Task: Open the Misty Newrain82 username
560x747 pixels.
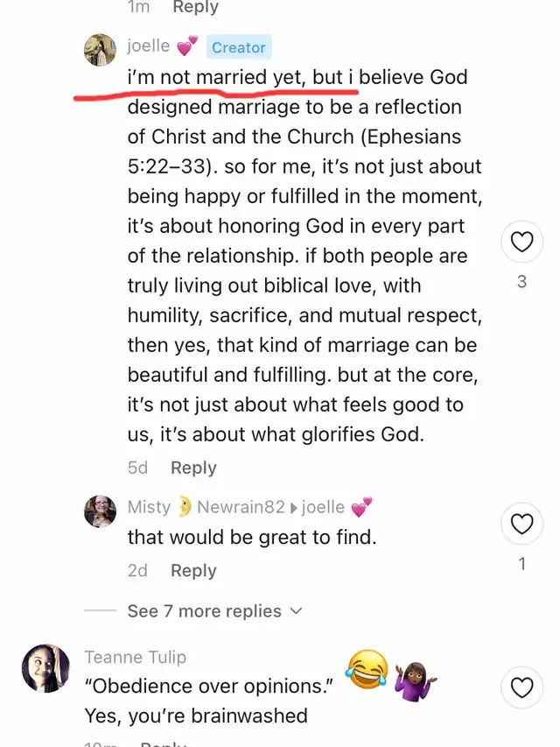Action: tap(206, 507)
